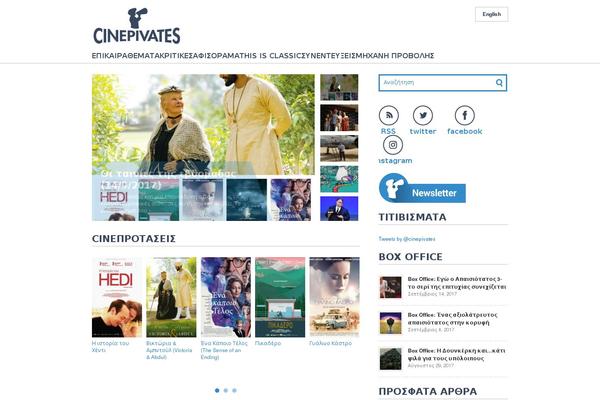Open the thumbnail of Εγώ ο Απαισιότατος 3 article
The image size is (600, 400).
390,287
